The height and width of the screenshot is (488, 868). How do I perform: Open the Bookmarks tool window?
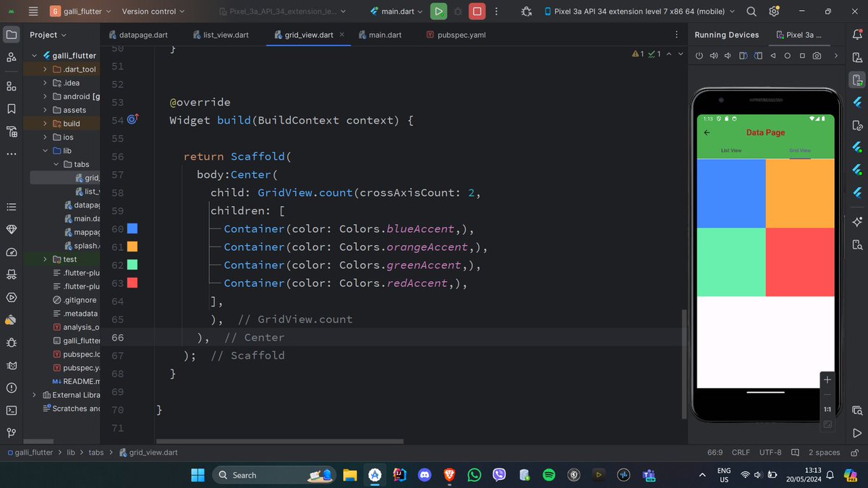12,109
